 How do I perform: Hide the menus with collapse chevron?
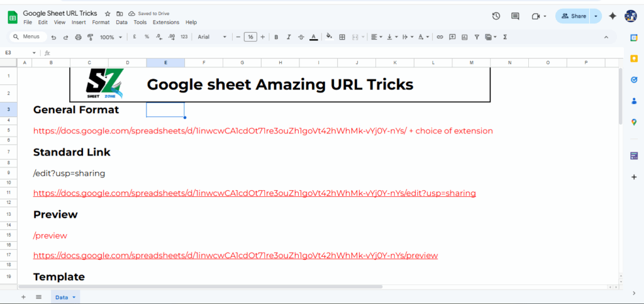(x=606, y=37)
